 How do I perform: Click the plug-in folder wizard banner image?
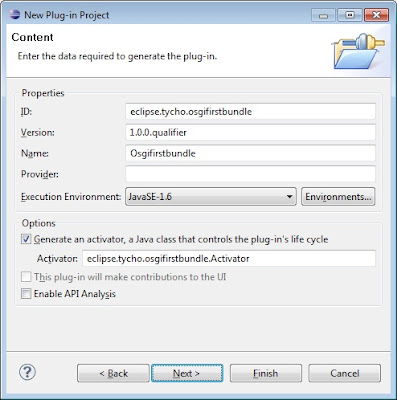pos(358,50)
